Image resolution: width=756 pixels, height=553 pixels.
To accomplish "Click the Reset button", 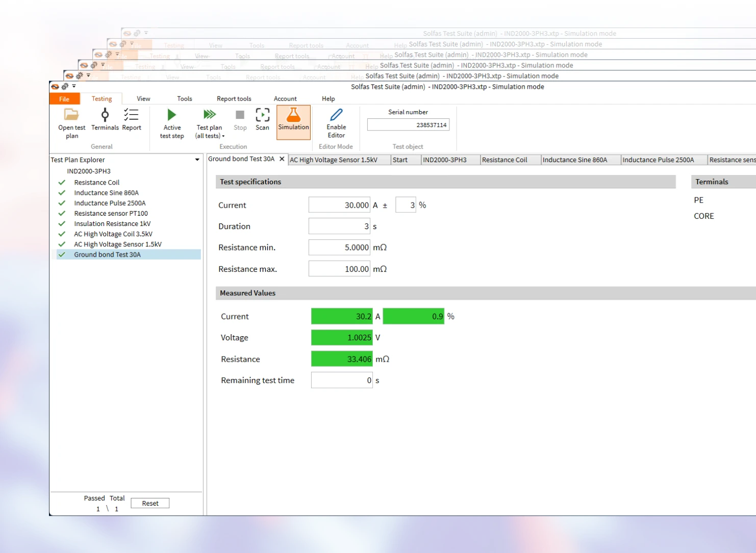I will tap(150, 503).
